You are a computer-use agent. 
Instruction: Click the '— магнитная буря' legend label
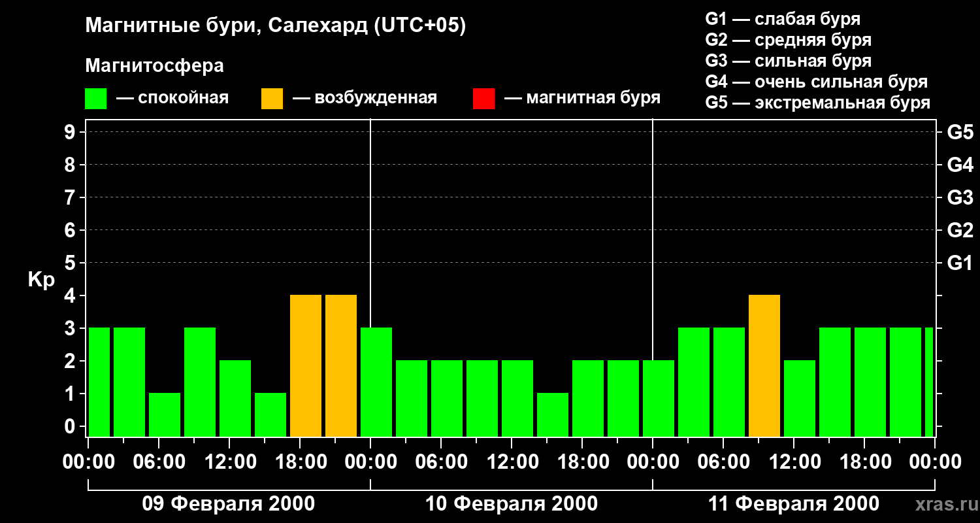(582, 99)
